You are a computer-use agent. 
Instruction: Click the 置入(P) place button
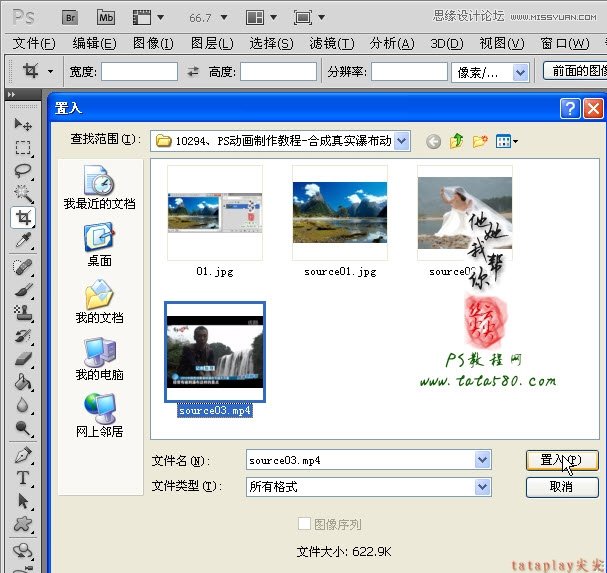pyautogui.click(x=562, y=460)
